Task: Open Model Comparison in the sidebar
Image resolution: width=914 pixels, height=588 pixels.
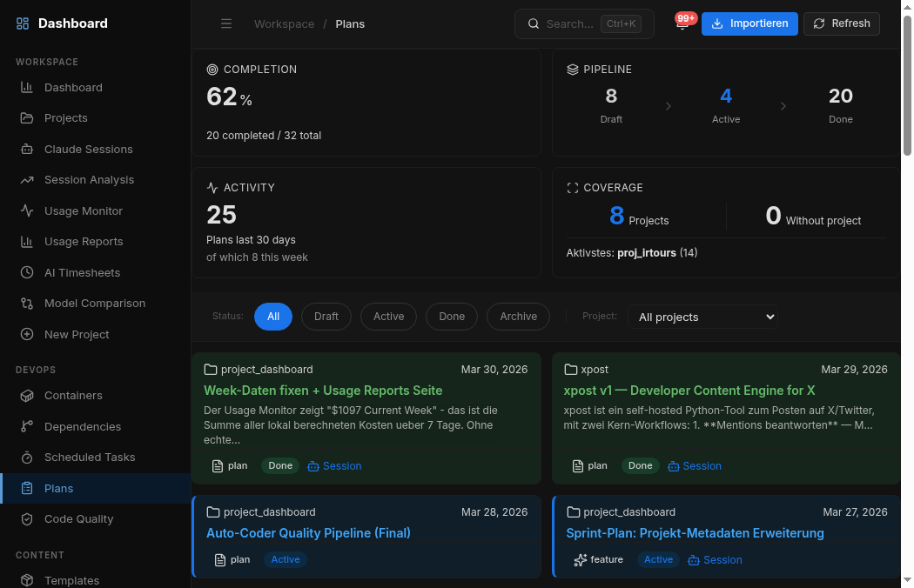Action: (94, 303)
